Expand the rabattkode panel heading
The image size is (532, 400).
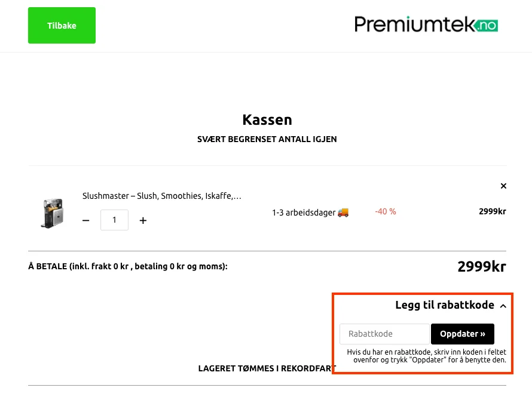445,305
